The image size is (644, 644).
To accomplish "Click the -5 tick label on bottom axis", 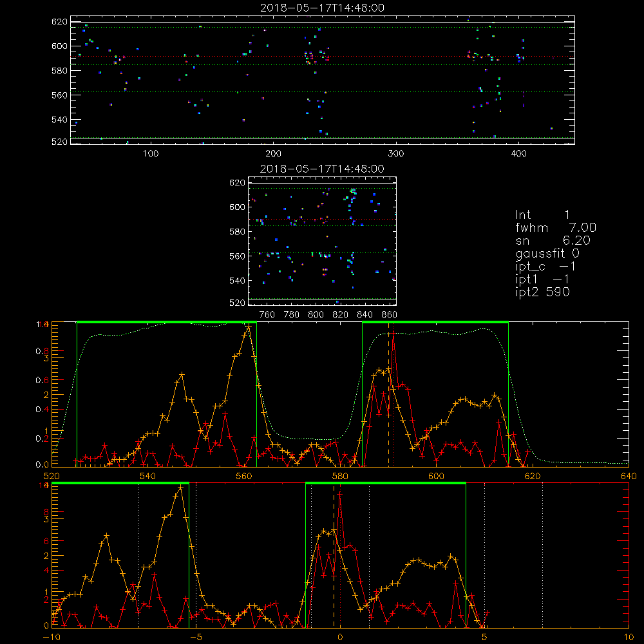I will click(196, 637).
